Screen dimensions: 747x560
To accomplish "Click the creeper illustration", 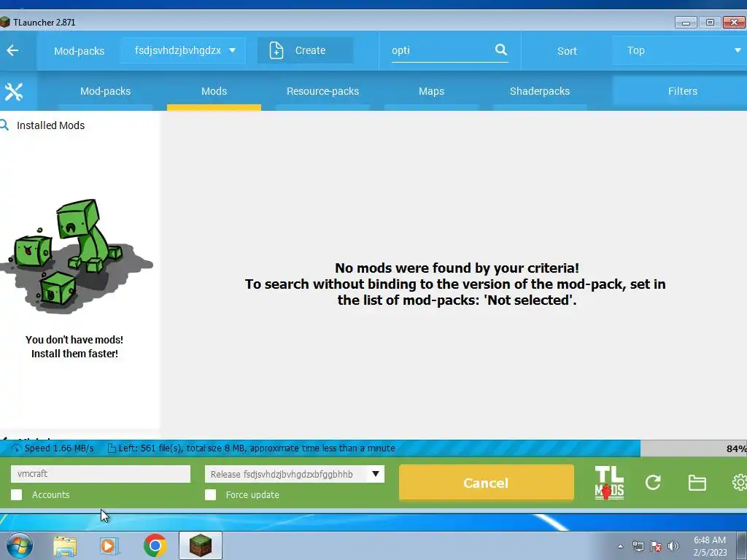I will (x=76, y=256).
